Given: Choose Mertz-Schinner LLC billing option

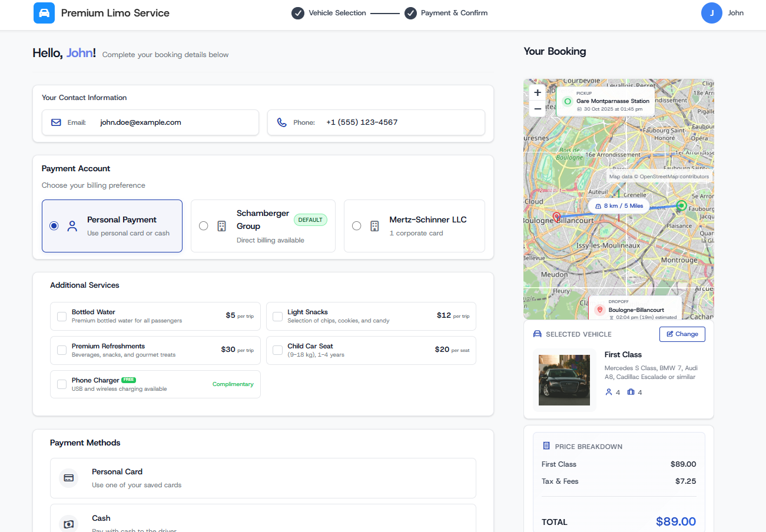Looking at the screenshot, I should (x=356, y=226).
